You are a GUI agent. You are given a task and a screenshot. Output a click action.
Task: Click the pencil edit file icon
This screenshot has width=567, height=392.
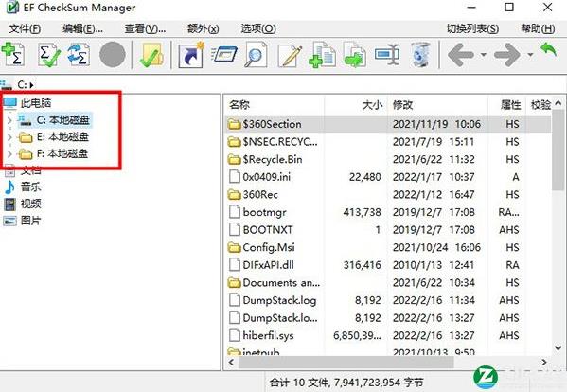290,55
